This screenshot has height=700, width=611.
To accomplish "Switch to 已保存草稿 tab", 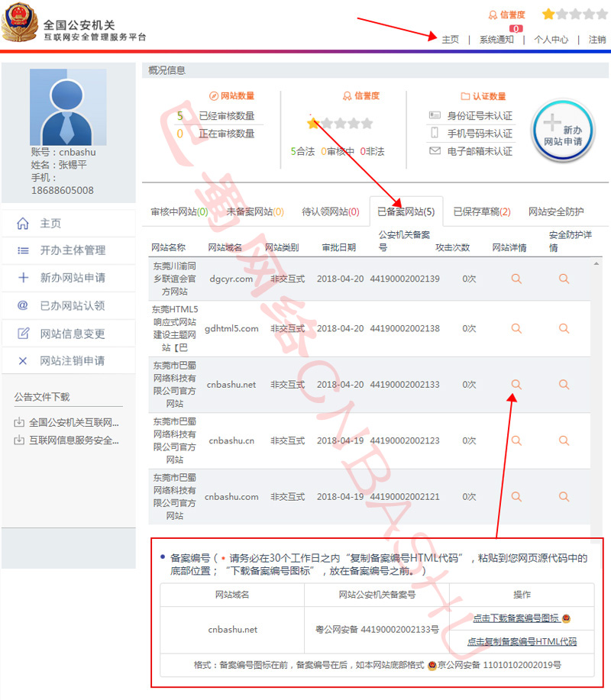I will [481, 211].
